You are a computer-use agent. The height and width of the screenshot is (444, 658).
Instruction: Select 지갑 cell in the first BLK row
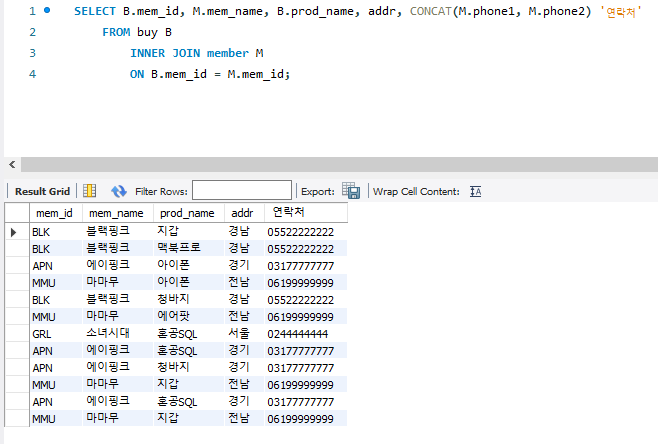pos(188,231)
